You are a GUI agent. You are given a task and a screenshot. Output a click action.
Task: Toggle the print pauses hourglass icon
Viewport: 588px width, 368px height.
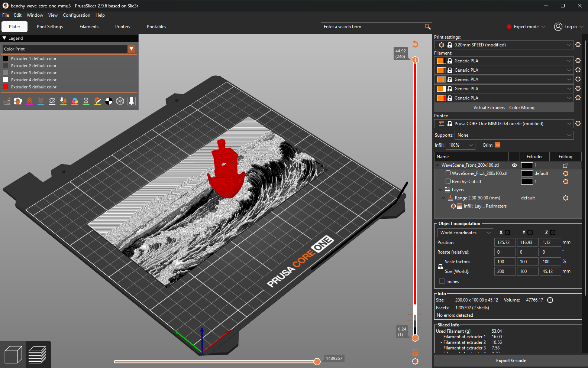click(x=86, y=101)
